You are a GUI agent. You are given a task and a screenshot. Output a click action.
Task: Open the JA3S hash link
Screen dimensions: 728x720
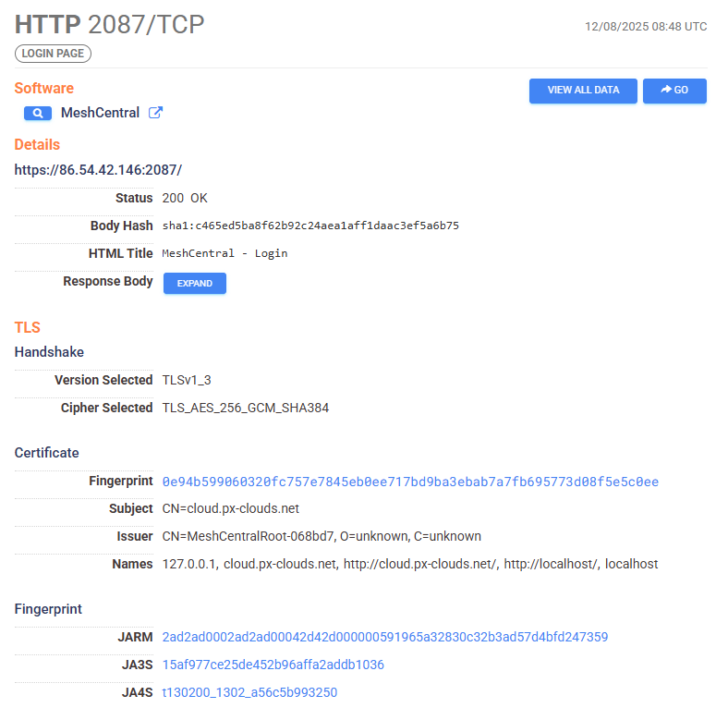pyautogui.click(x=273, y=665)
